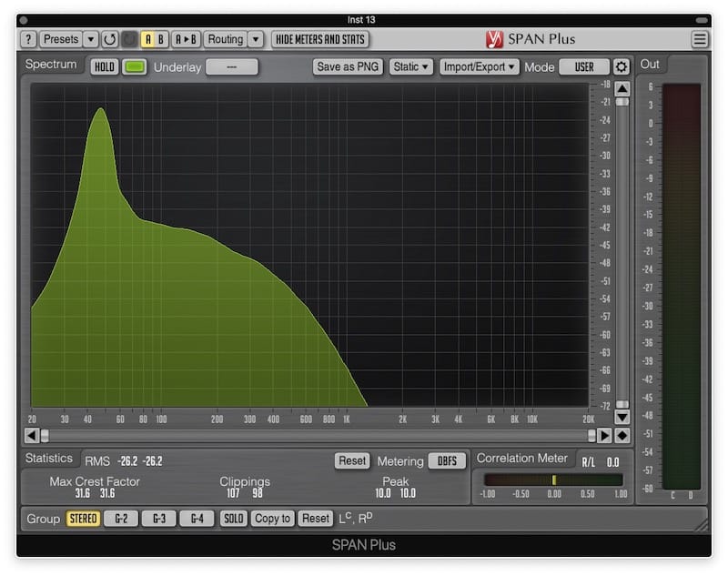The width and height of the screenshot is (728, 576).
Task: Click the Out level meter display
Action: tap(681, 287)
